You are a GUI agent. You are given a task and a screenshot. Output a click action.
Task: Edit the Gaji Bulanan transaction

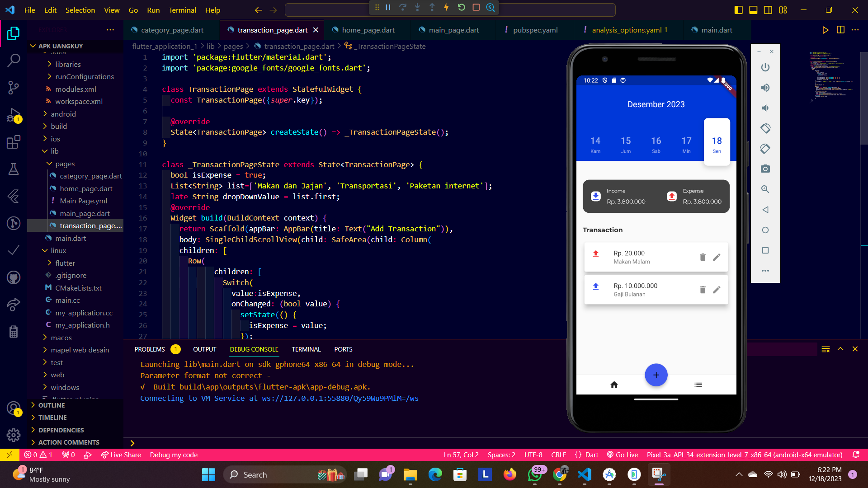(x=717, y=290)
